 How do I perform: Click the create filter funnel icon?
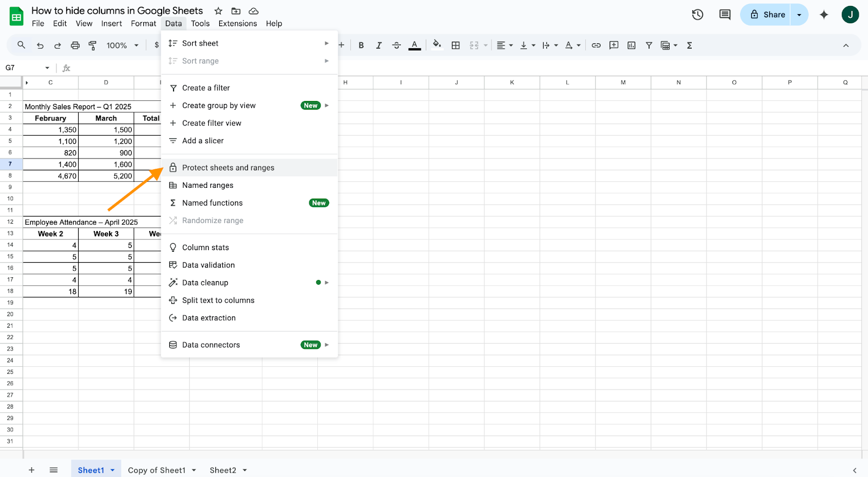(x=649, y=46)
